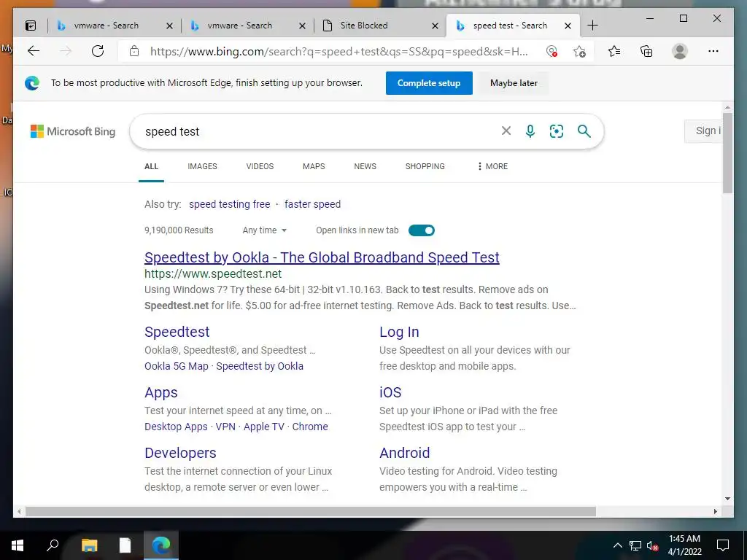Select the SHOPPING search tab
This screenshot has height=560, width=747.
(x=425, y=166)
